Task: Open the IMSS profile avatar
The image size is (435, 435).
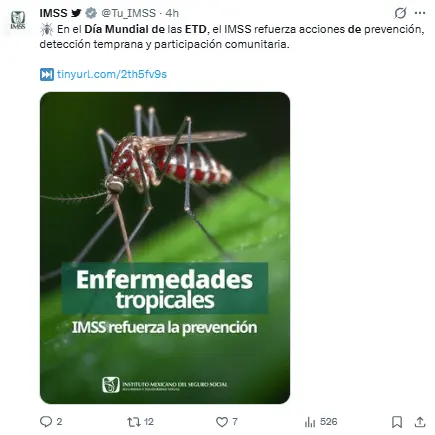Action: tap(18, 20)
